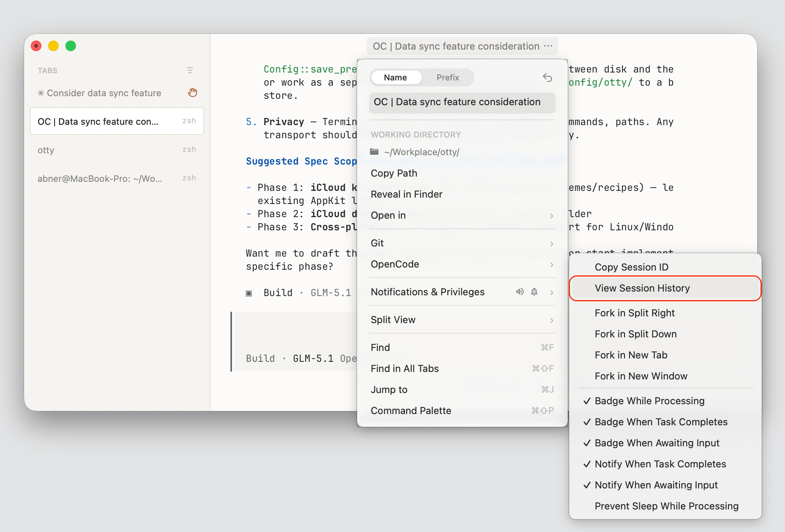Viewport: 785px width, 532px height.
Task: Click the Suggested Spec Scope heading
Action: [x=301, y=161]
